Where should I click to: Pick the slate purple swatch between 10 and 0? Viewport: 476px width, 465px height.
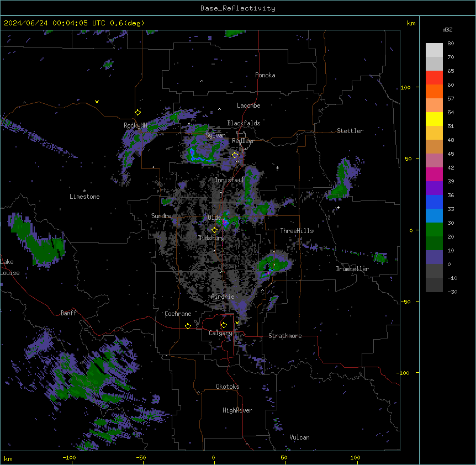[434, 257]
